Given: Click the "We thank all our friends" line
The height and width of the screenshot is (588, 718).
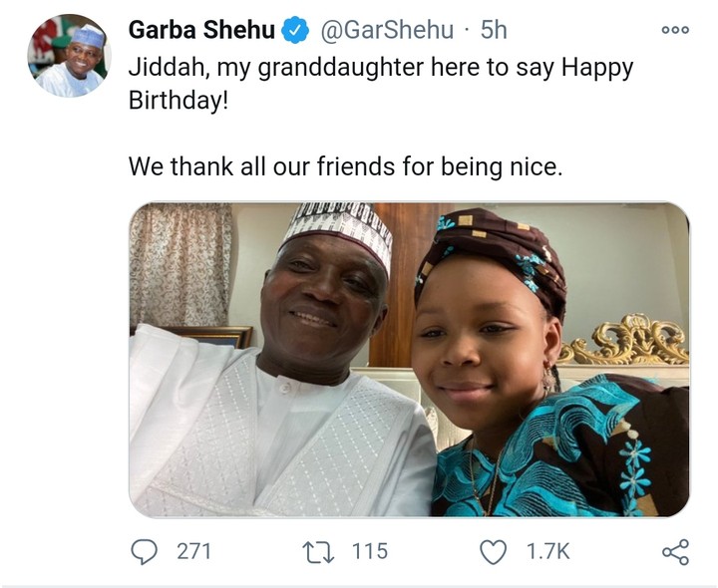Looking at the screenshot, I should 345,166.
